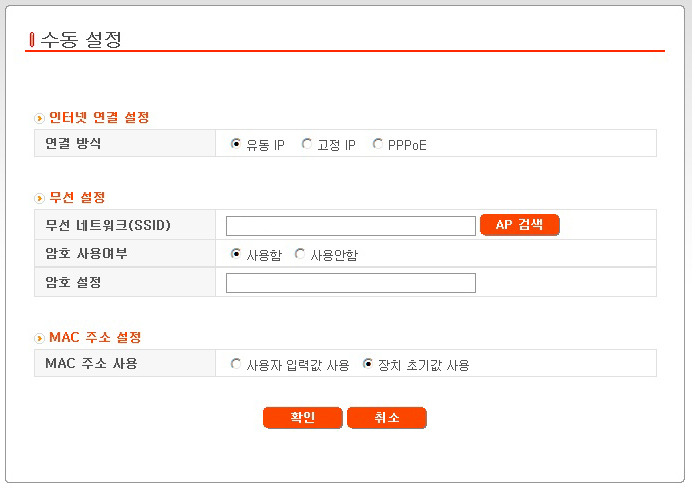Choose the PPPoE connection method
This screenshot has height=488, width=700.
click(378, 144)
